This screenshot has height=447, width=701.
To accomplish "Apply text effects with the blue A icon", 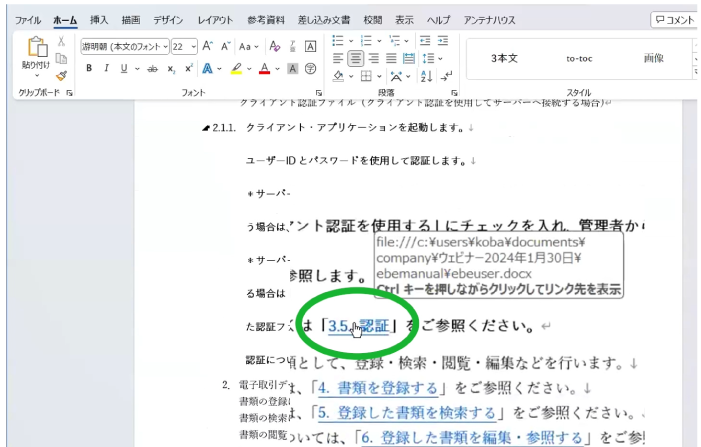I will [x=207, y=69].
